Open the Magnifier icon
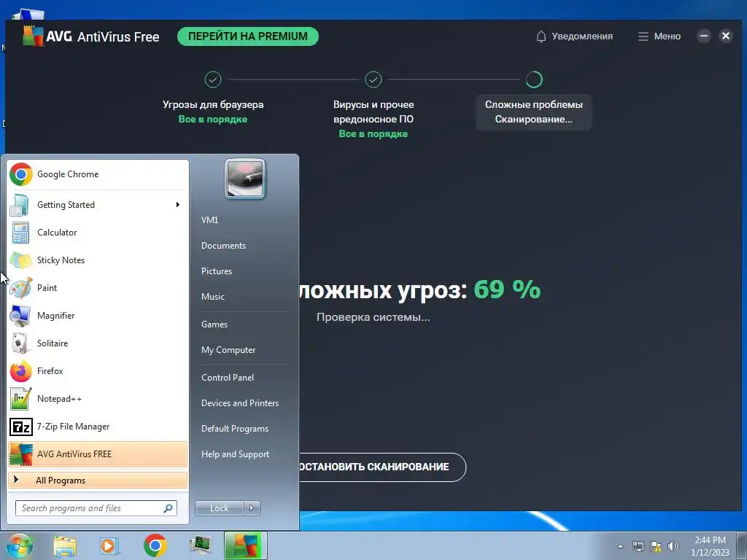Image resolution: width=747 pixels, height=560 pixels. pyautogui.click(x=20, y=315)
